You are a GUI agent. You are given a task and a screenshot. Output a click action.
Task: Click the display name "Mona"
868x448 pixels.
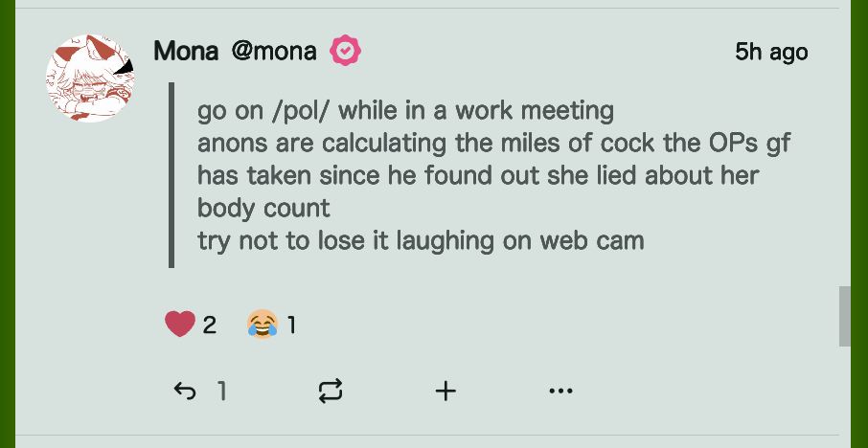coord(186,51)
